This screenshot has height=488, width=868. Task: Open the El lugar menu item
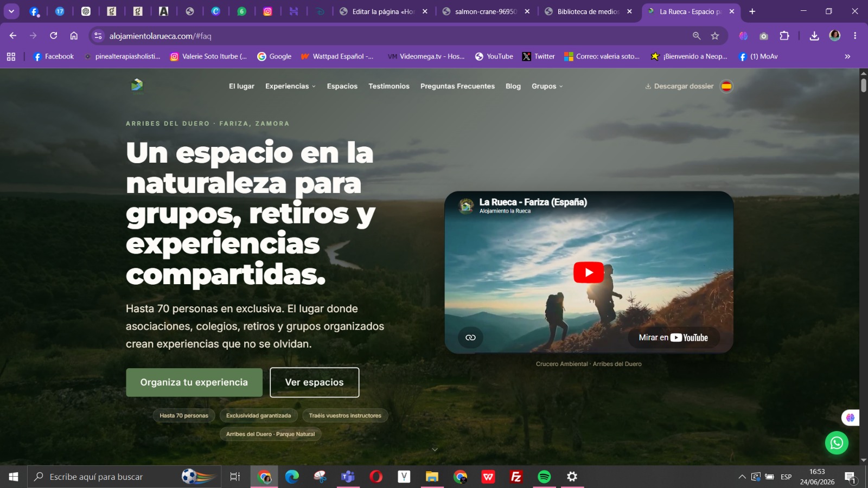pos(241,86)
